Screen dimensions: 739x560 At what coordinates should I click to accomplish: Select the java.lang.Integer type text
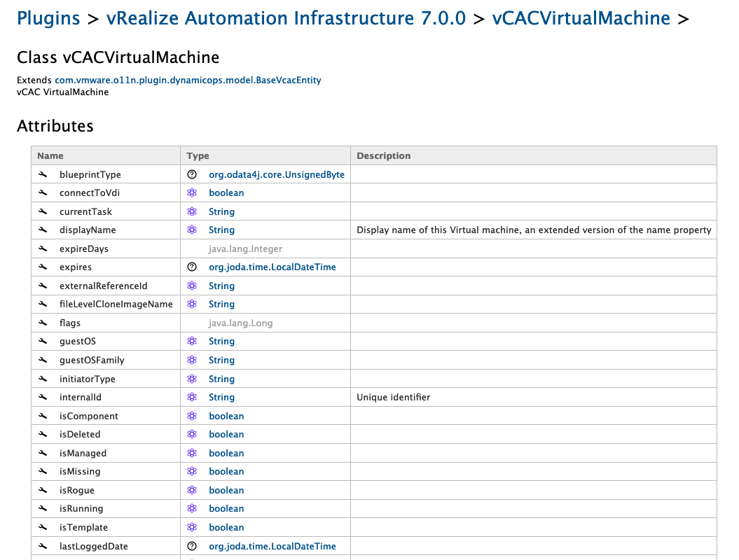pos(246,248)
